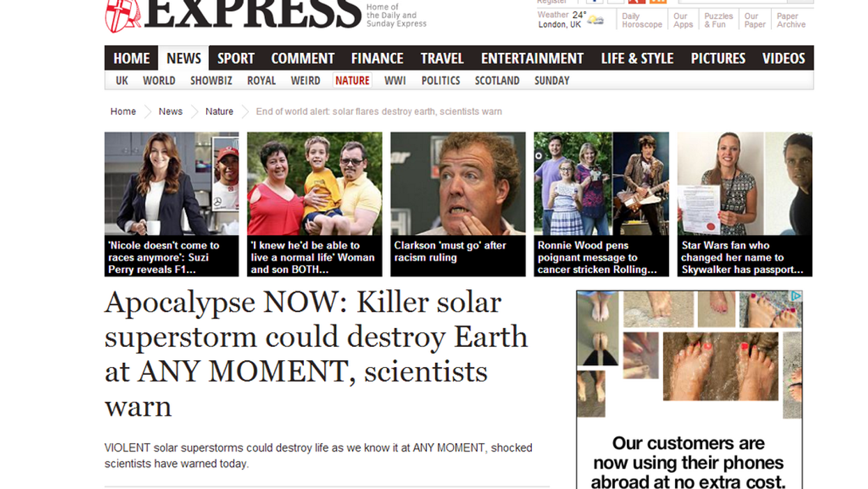Image resolution: width=868 pixels, height=489 pixels.
Task: Open the Sport section in main navigation
Action: click(236, 59)
